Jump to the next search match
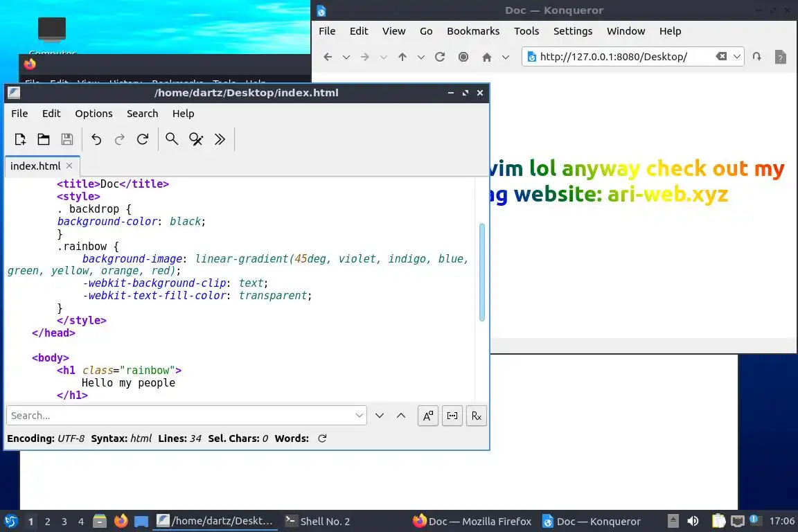The image size is (798, 532). tap(379, 416)
